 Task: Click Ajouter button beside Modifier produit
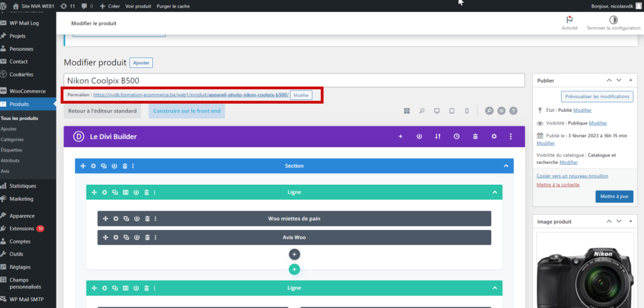[x=142, y=63]
